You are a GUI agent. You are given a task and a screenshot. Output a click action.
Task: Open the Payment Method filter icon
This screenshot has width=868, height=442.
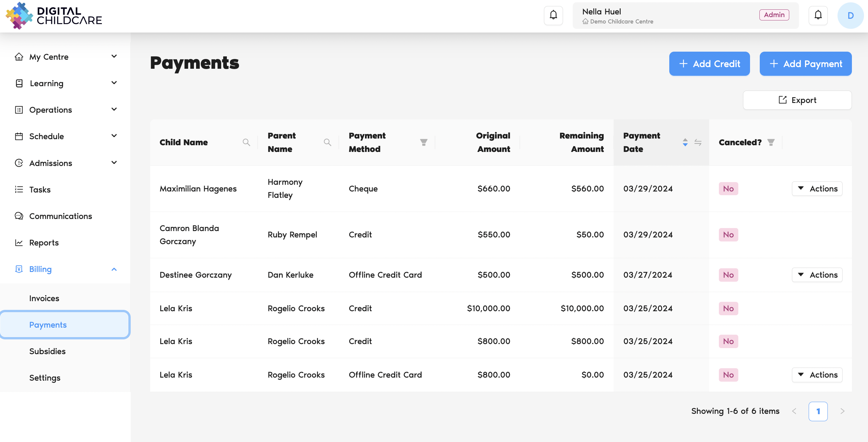424,142
